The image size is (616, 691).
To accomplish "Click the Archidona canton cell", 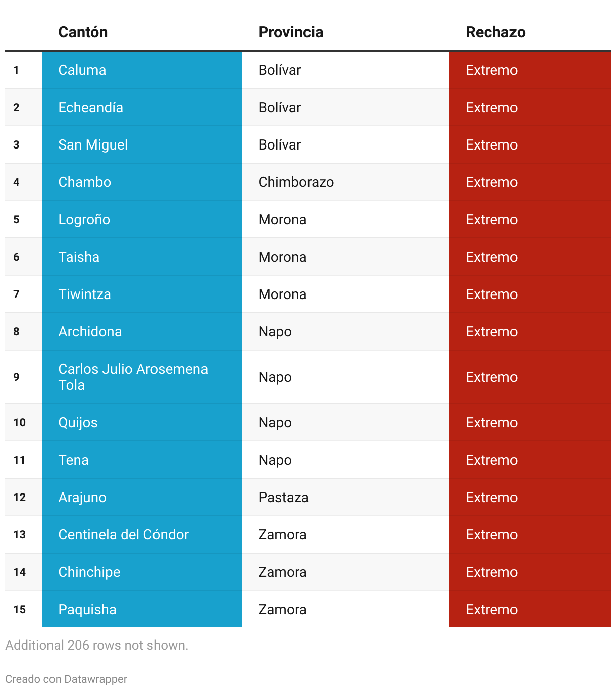I will (142, 331).
